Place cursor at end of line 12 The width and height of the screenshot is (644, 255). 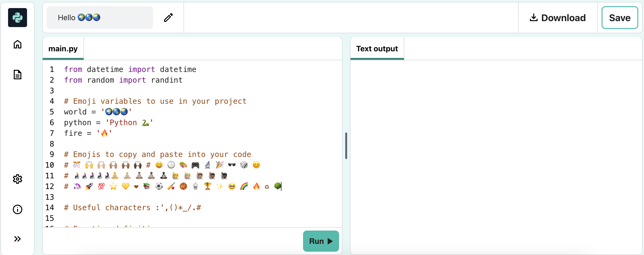(x=281, y=186)
